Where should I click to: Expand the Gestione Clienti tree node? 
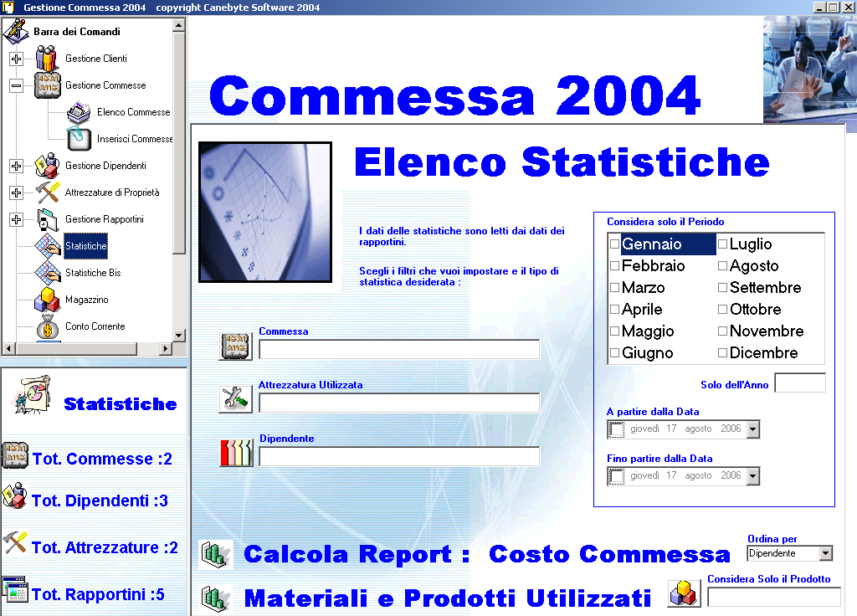[x=17, y=59]
